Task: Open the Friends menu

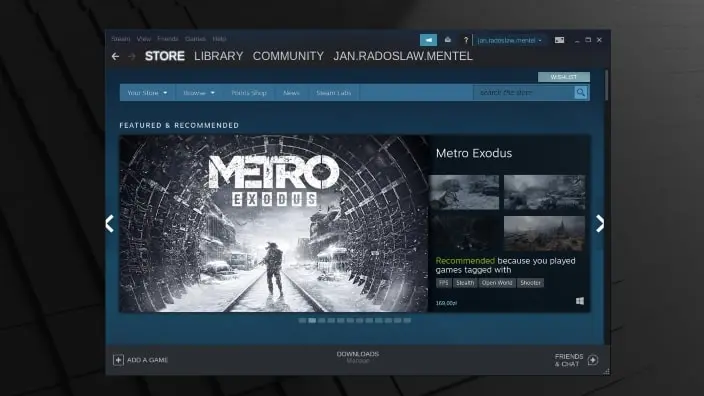Action: (x=168, y=39)
